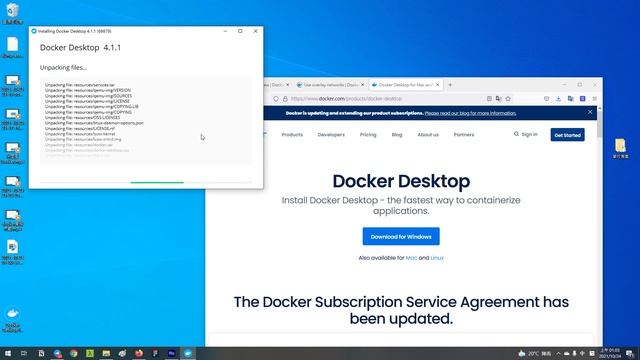Follow the Mac download link
Screen dimensions: 640x360
pos(411,258)
